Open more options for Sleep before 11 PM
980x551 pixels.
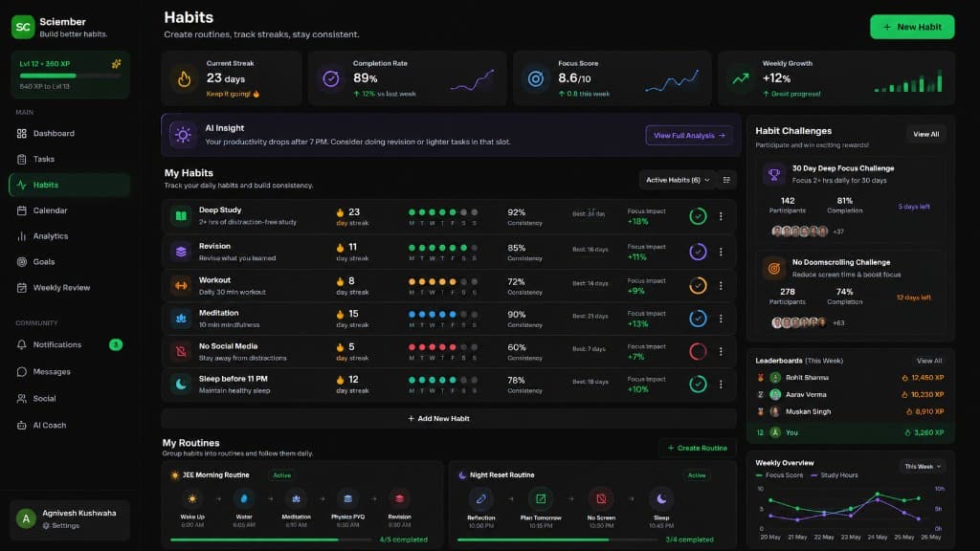pyautogui.click(x=721, y=385)
